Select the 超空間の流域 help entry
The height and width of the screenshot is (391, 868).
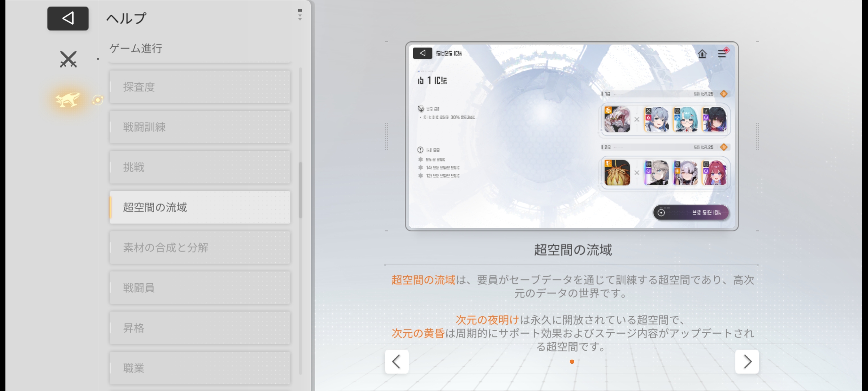click(200, 207)
